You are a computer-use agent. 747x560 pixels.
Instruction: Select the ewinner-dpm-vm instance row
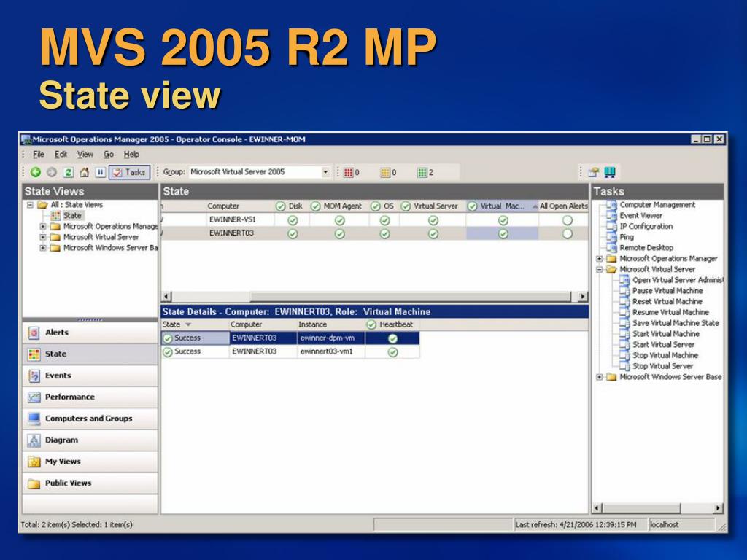pyautogui.click(x=290, y=338)
